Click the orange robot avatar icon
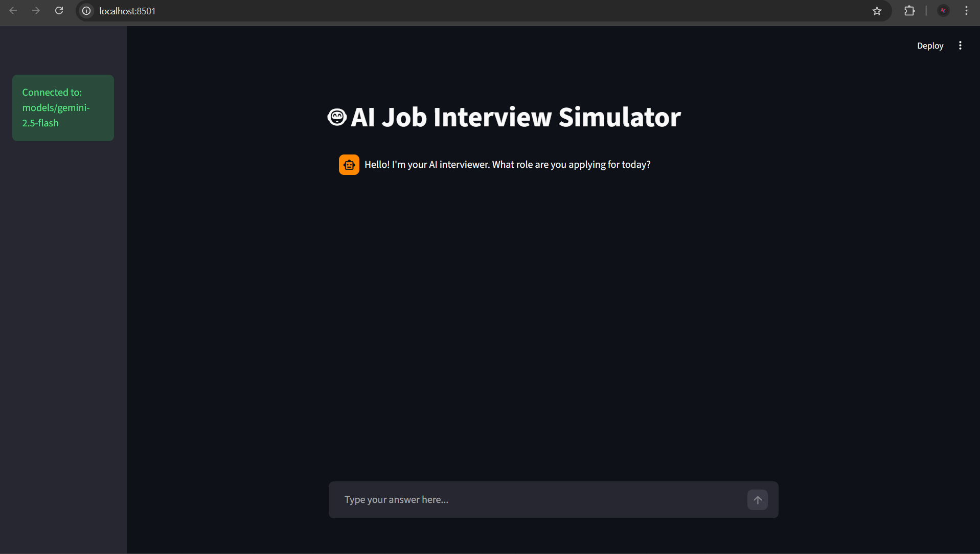Image resolution: width=980 pixels, height=554 pixels. coord(349,165)
